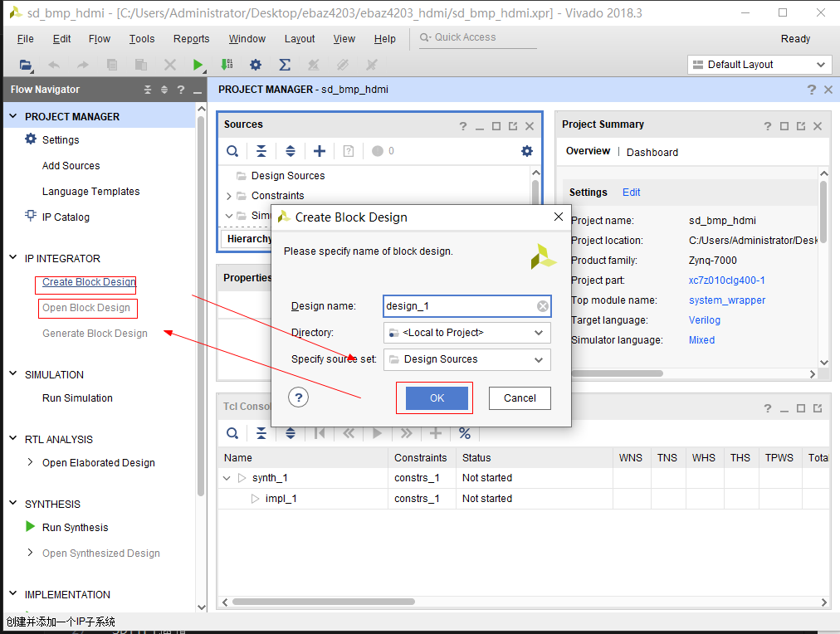Screen dimensions: 840x634
Task: Select the impl_1 design run row
Action: 523,499
